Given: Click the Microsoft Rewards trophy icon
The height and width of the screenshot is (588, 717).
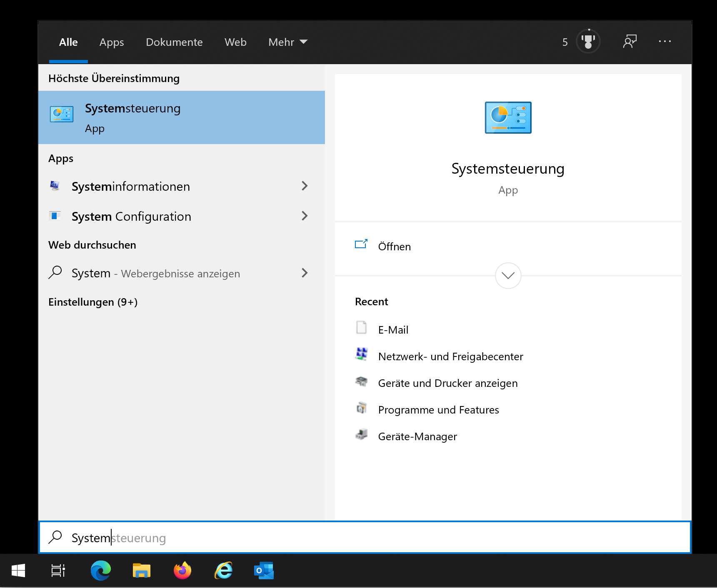Looking at the screenshot, I should (588, 42).
